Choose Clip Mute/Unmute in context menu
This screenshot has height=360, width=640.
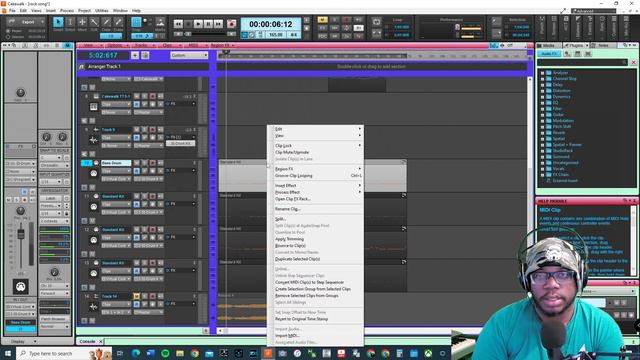292,152
